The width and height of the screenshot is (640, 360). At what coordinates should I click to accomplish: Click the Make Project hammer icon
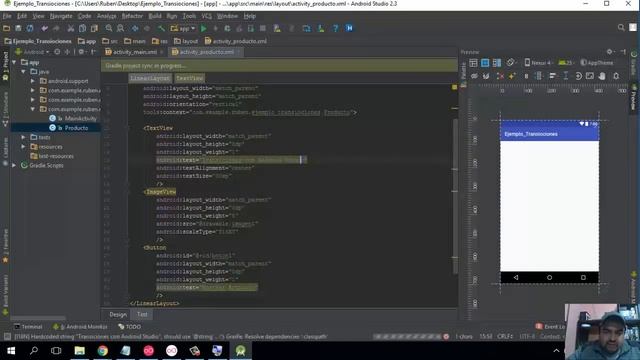pos(162,28)
